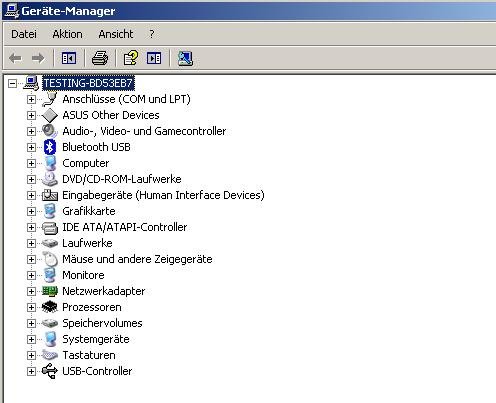The height and width of the screenshot is (403, 496).
Task: Click the action pane toggle icon
Action: 154,58
